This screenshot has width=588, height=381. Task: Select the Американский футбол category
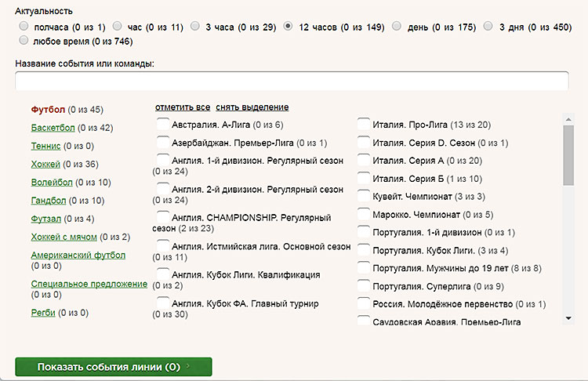pyautogui.click(x=78, y=255)
